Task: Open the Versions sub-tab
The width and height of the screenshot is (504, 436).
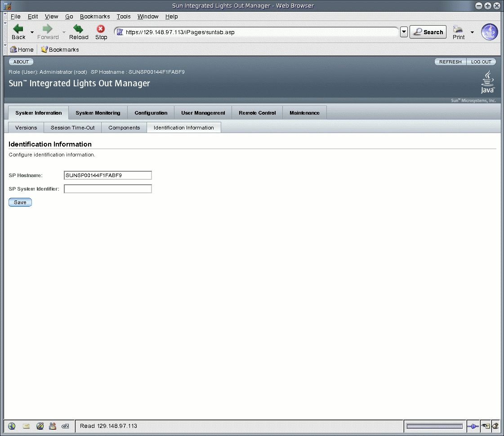Action: (26, 128)
